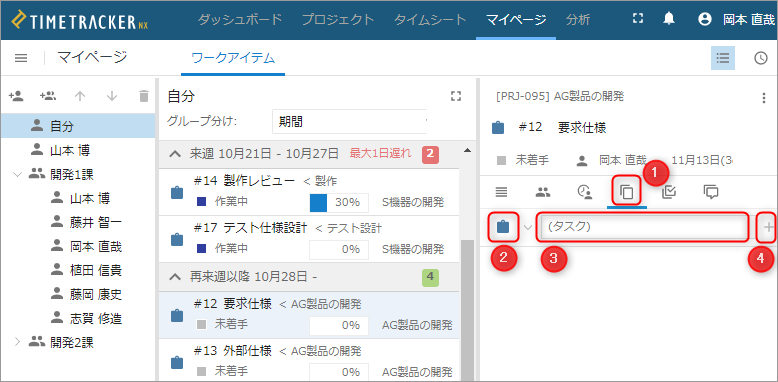Click the 11月13日 due date in the detail panel
This screenshot has width=778, height=382.
[702, 160]
